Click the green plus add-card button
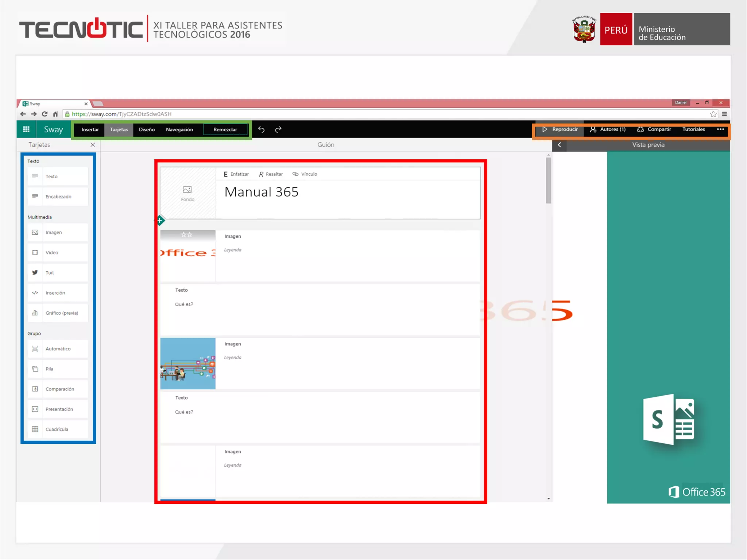The width and height of the screenshot is (747, 560). 160,220
